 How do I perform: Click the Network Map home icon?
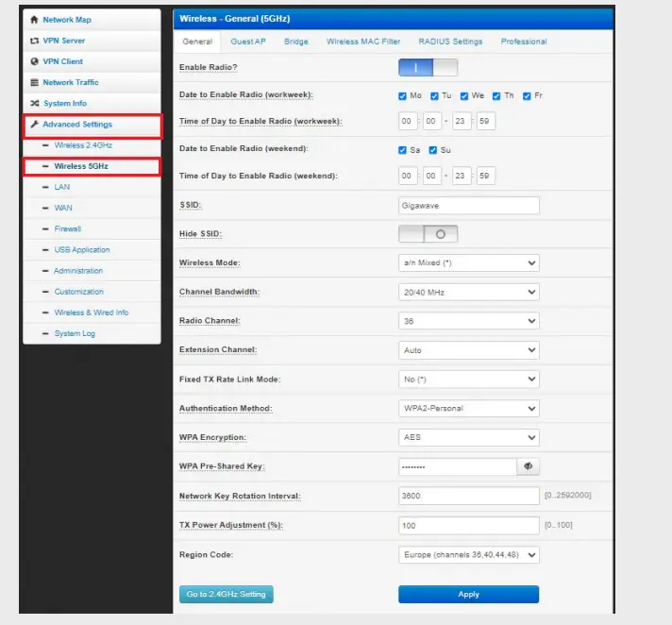coord(34,20)
